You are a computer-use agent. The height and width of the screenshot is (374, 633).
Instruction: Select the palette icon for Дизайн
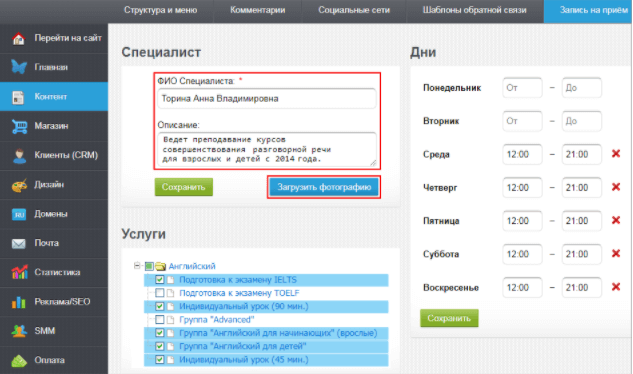pos(19,185)
